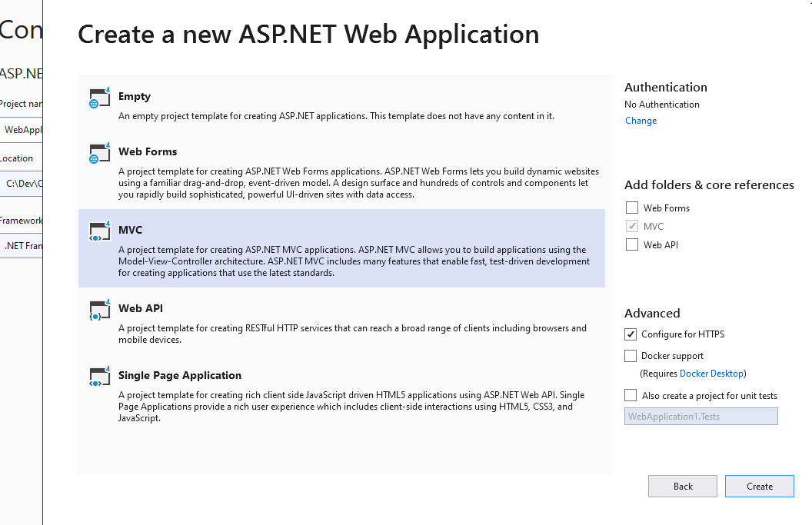The width and height of the screenshot is (812, 525).
Task: Click the Web API template icon
Action: [99, 310]
